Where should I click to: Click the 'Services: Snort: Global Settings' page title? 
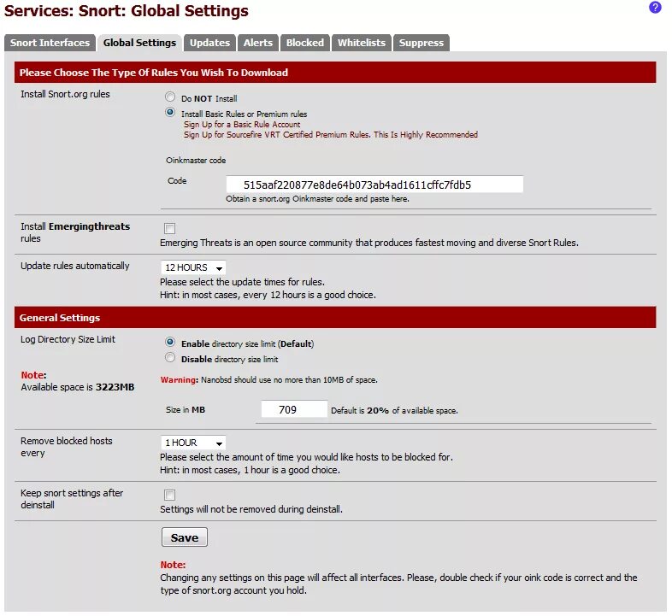(127, 11)
